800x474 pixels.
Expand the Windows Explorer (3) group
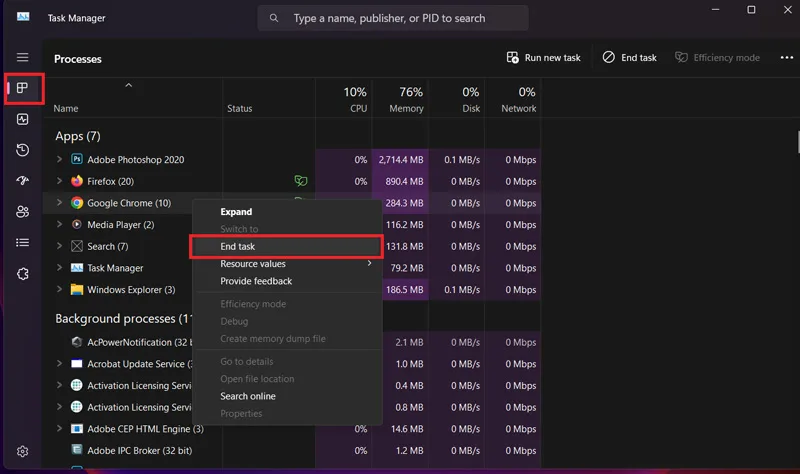[x=59, y=289]
